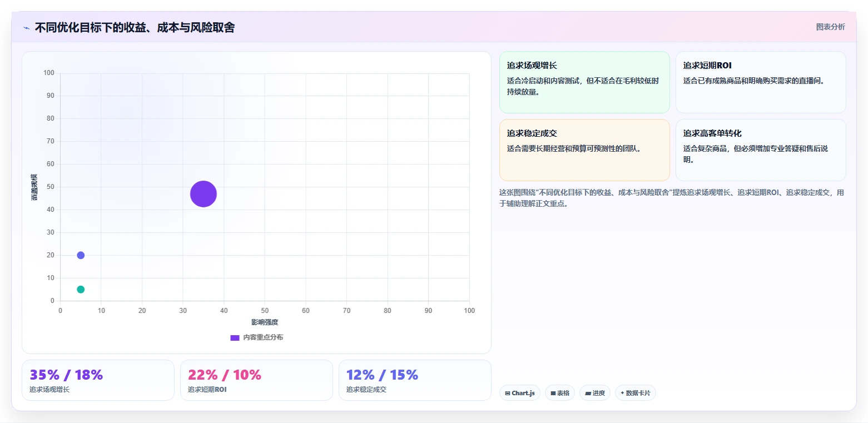Click the 图表分析 label in the header
This screenshot has height=423, width=868.
(x=830, y=27)
